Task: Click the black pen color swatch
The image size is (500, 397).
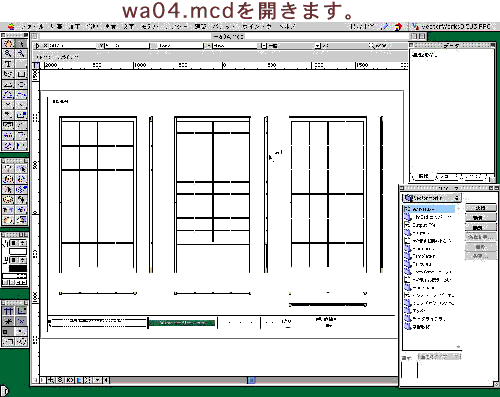Action: (x=18, y=268)
